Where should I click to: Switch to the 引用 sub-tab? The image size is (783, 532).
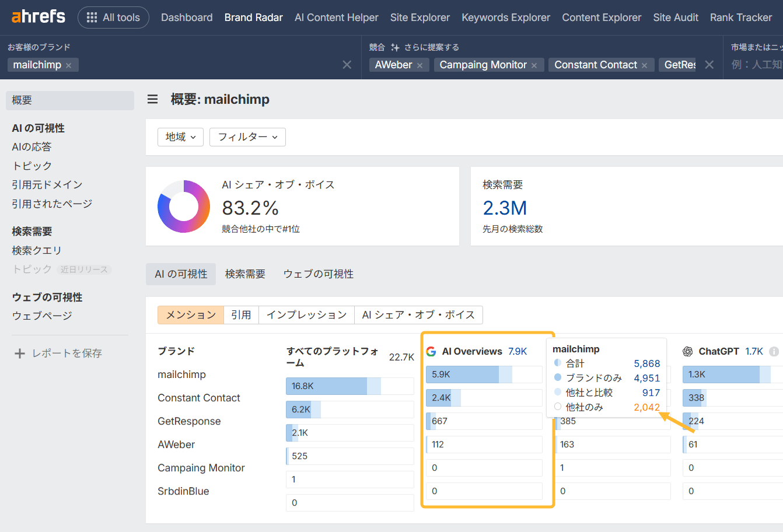tap(241, 314)
